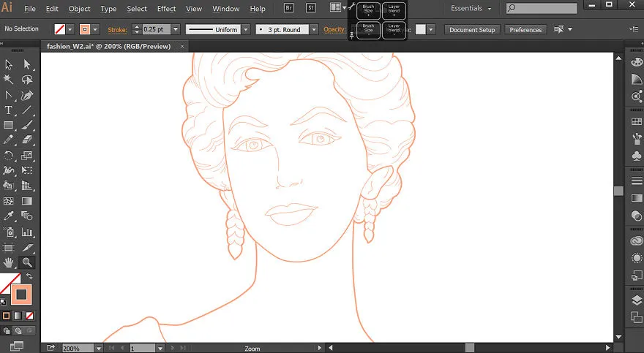This screenshot has height=353, width=644.
Task: Select the Symbol Sprayer tool
Action: click(x=9, y=232)
